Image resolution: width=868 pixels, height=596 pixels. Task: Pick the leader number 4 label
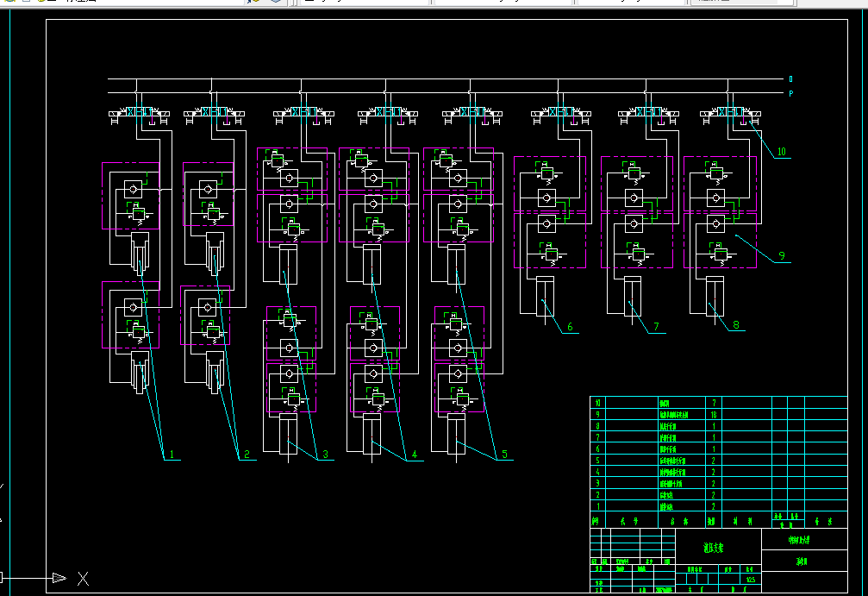(x=414, y=455)
